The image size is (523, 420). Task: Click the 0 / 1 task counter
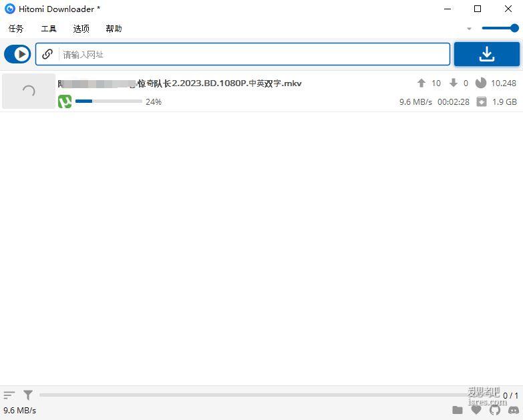511,396
